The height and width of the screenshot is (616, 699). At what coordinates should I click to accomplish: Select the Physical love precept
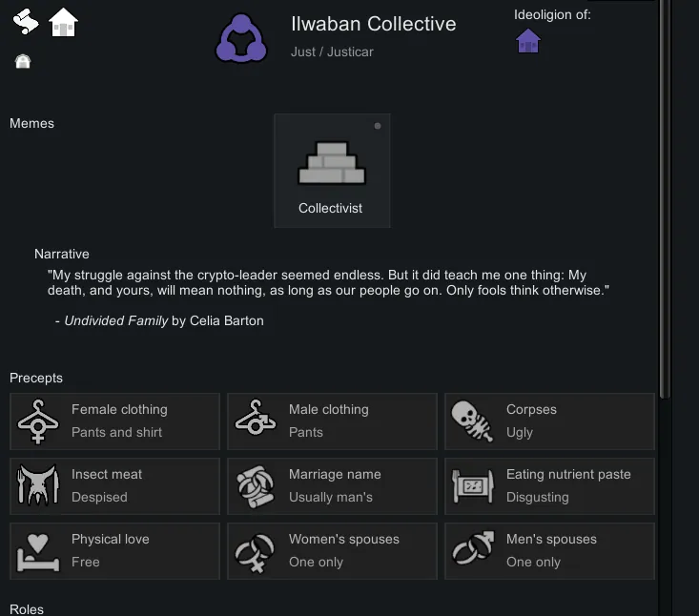[x=114, y=550]
